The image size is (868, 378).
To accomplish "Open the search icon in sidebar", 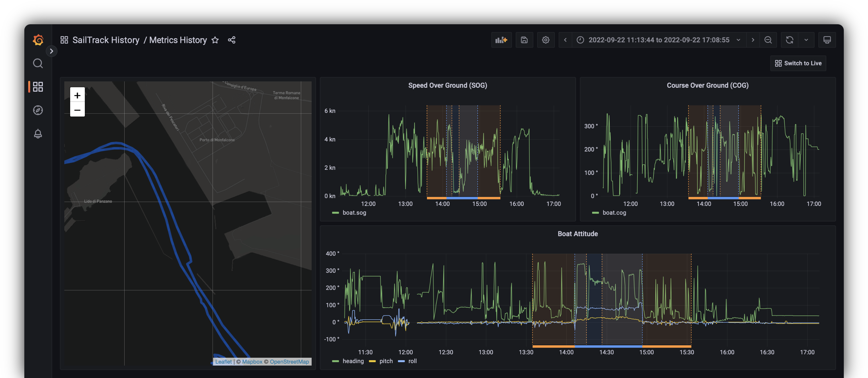I will 38,63.
